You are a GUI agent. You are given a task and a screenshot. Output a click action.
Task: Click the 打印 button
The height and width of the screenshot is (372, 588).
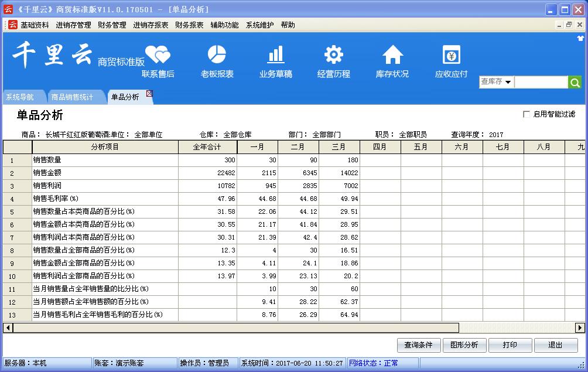(510, 345)
